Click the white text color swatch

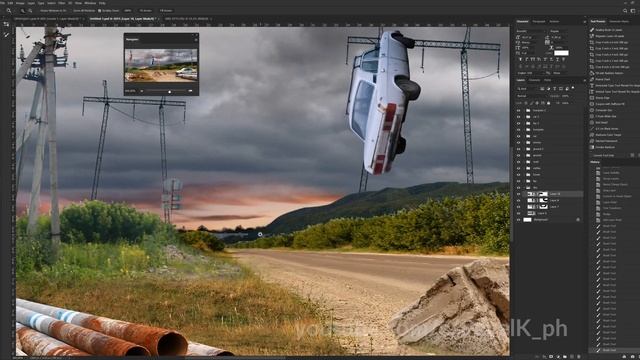click(x=561, y=53)
